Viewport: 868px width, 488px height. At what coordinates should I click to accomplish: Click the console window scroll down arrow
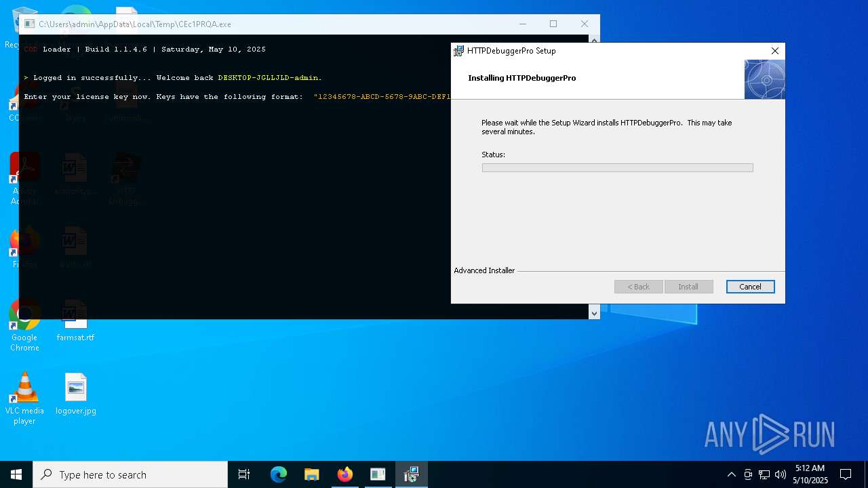[594, 312]
